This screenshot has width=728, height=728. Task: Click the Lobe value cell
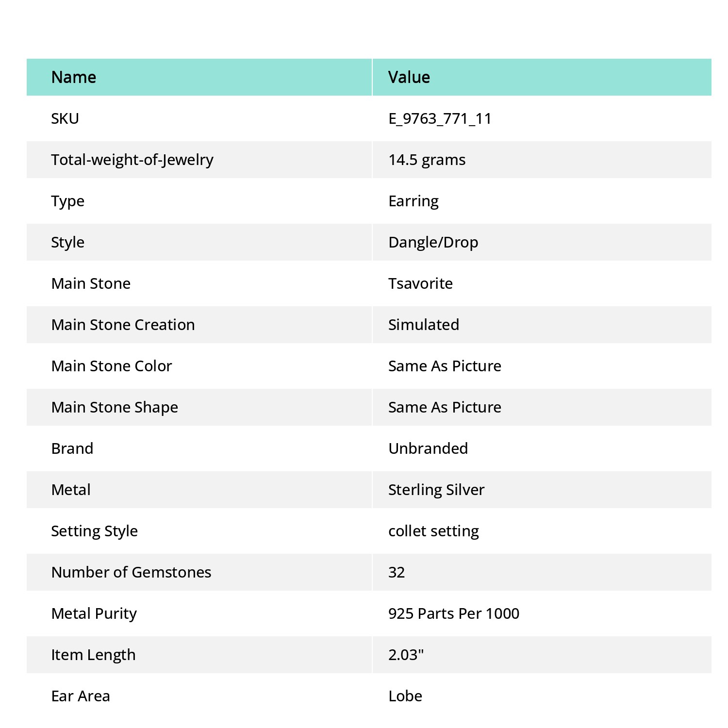542,696
